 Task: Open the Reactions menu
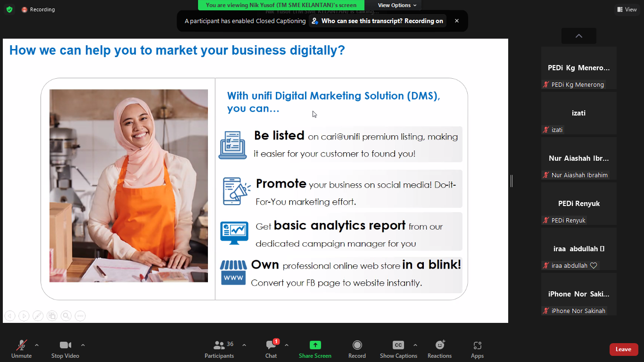tap(439, 349)
